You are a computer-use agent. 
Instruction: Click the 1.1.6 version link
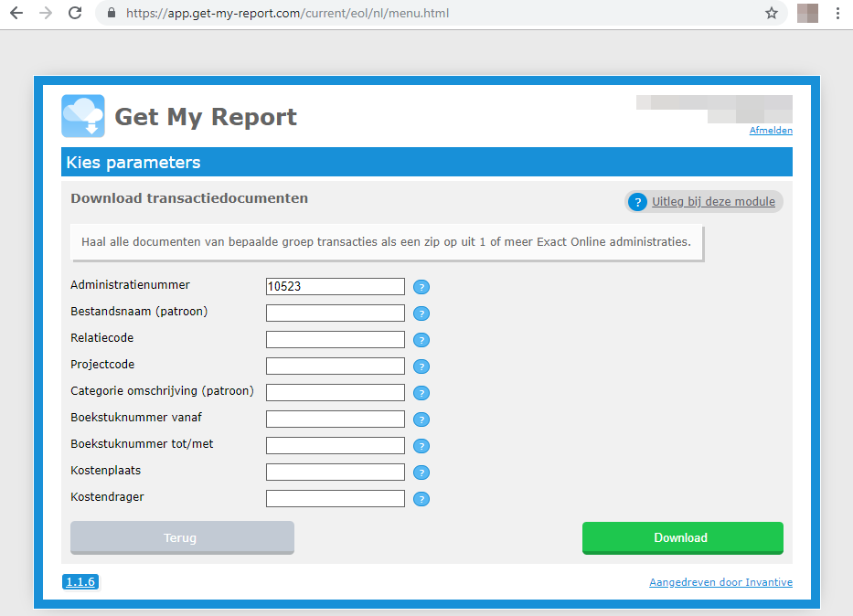coord(80,582)
